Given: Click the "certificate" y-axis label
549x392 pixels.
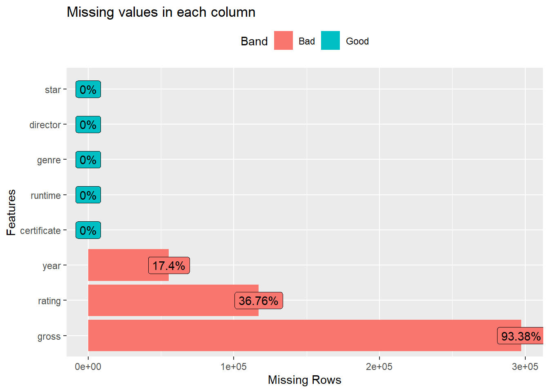Looking at the screenshot, I should tap(40, 231).
